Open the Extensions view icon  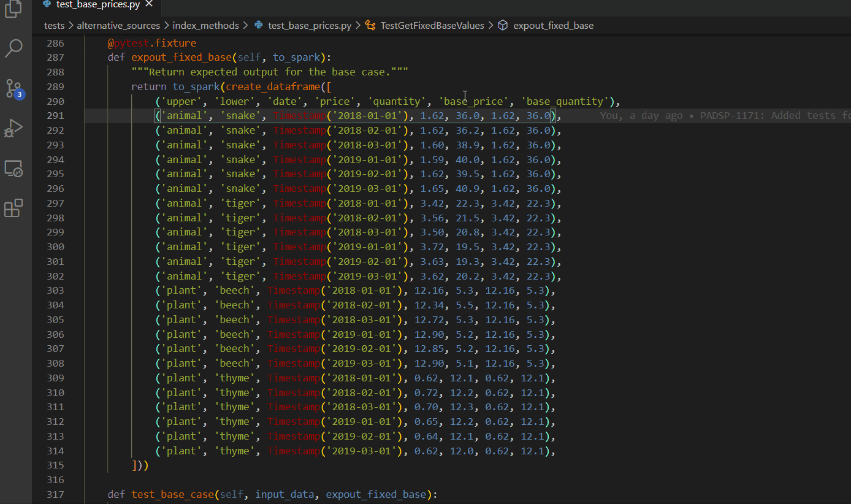pos(13,208)
